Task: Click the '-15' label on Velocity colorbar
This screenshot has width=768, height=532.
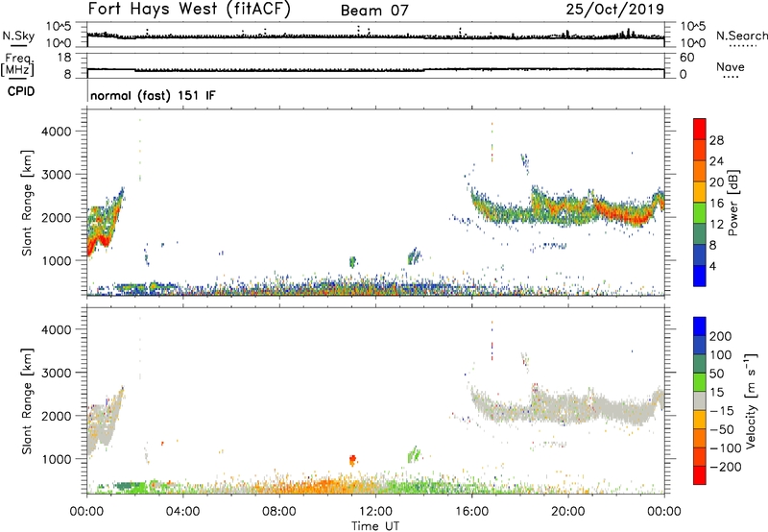Action: [x=721, y=410]
